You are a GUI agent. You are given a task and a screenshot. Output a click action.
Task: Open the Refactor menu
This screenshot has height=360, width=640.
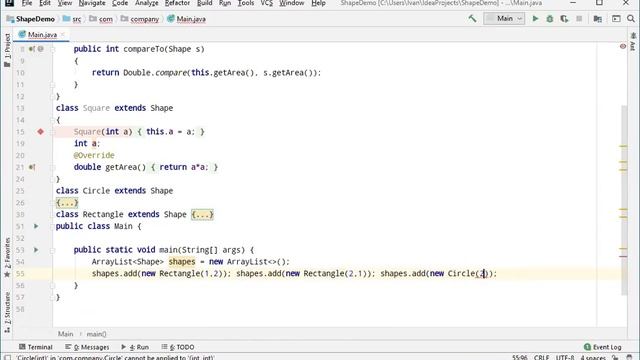click(177, 3)
